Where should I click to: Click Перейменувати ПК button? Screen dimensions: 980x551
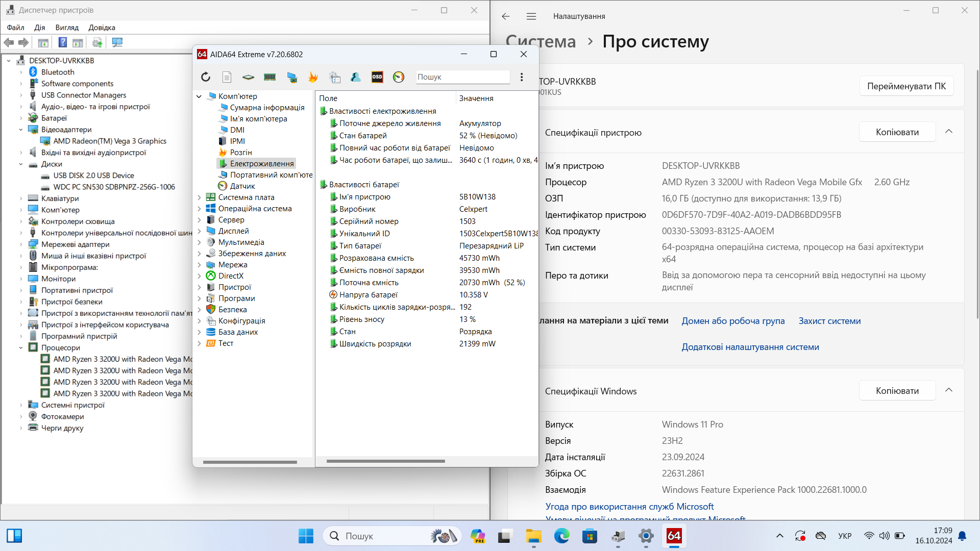click(906, 86)
